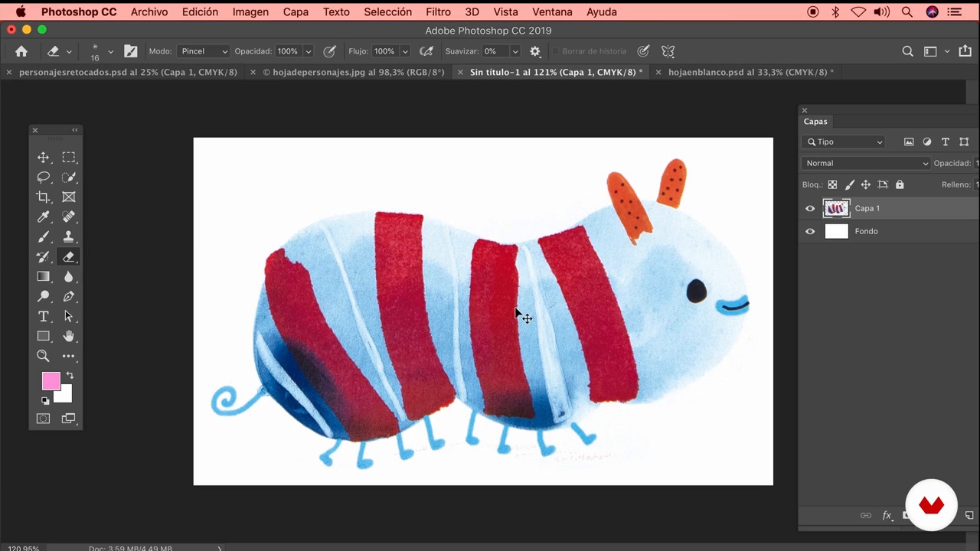Switch to hojadepersonajes.jpg tab
Image resolution: width=980 pixels, height=551 pixels.
[353, 72]
